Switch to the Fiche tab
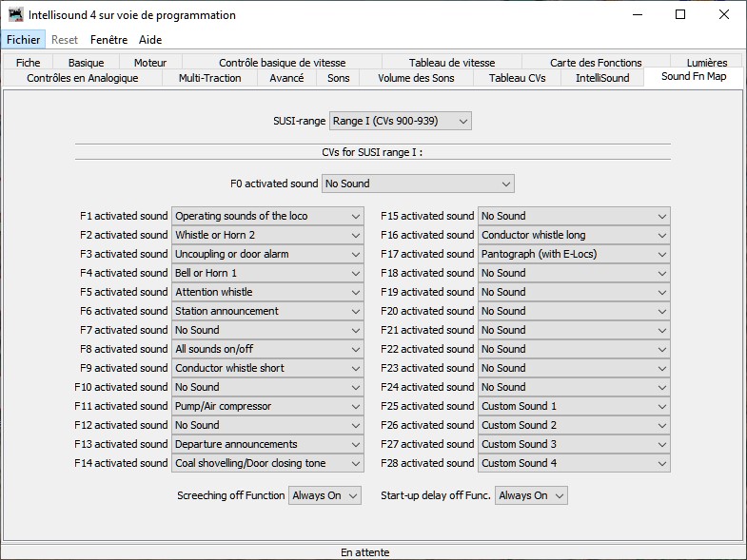This screenshot has height=560, width=747. pyautogui.click(x=29, y=63)
